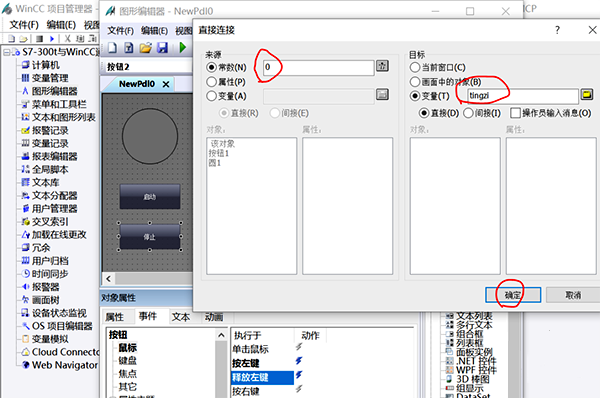
Task: Click the save diskette toolbar icon
Action: [x=163, y=48]
